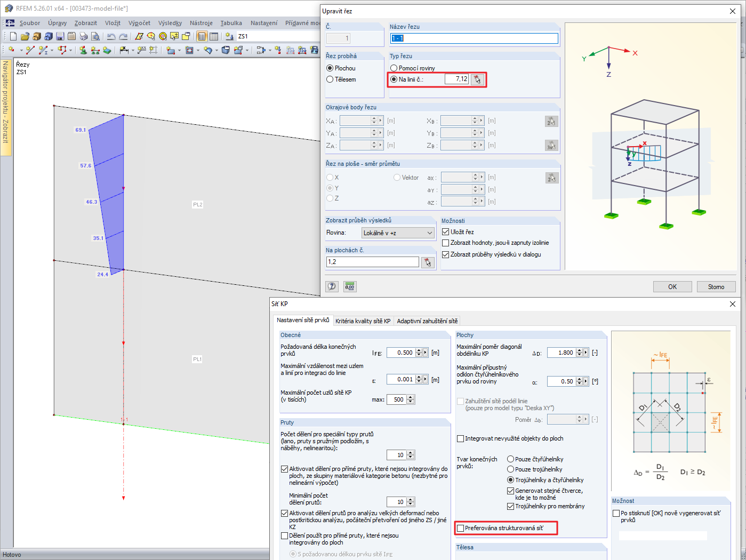Viewport: 746px width, 560px height.
Task: Select the new surface support tool
Action: 107,50
